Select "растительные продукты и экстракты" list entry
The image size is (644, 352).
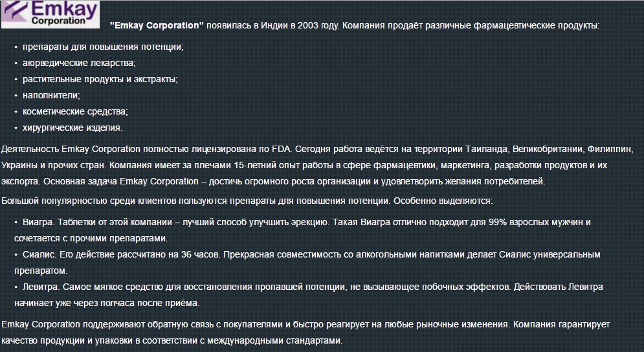(x=100, y=79)
